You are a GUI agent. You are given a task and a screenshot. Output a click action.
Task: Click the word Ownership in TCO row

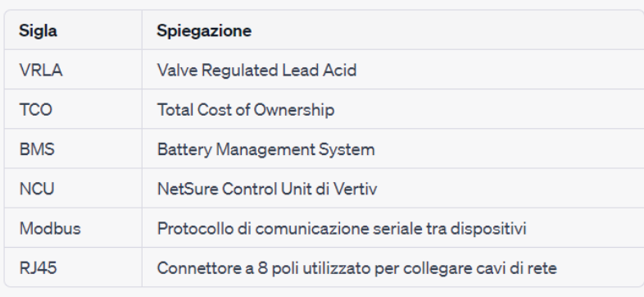point(294,110)
